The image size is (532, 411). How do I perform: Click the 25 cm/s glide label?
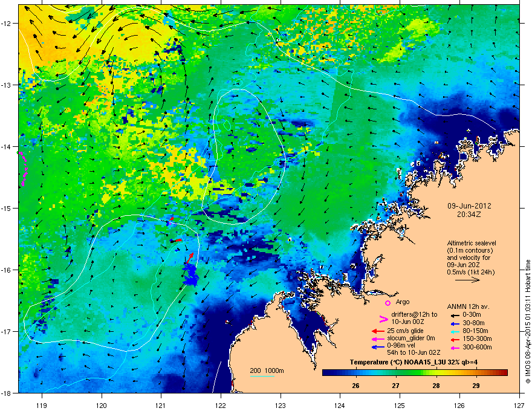(405, 331)
